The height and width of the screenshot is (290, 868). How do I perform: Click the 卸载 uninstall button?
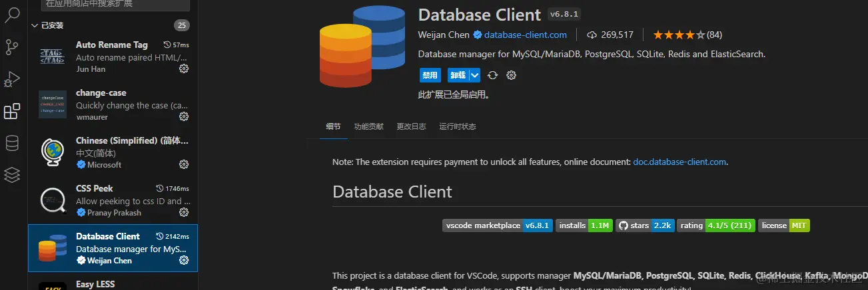click(x=458, y=75)
